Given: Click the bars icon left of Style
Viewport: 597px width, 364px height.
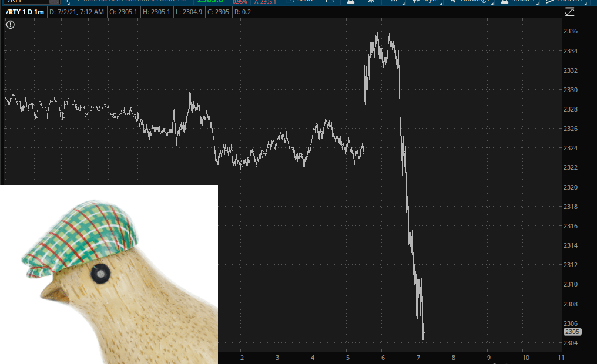Looking at the screenshot, I should pos(394,2).
